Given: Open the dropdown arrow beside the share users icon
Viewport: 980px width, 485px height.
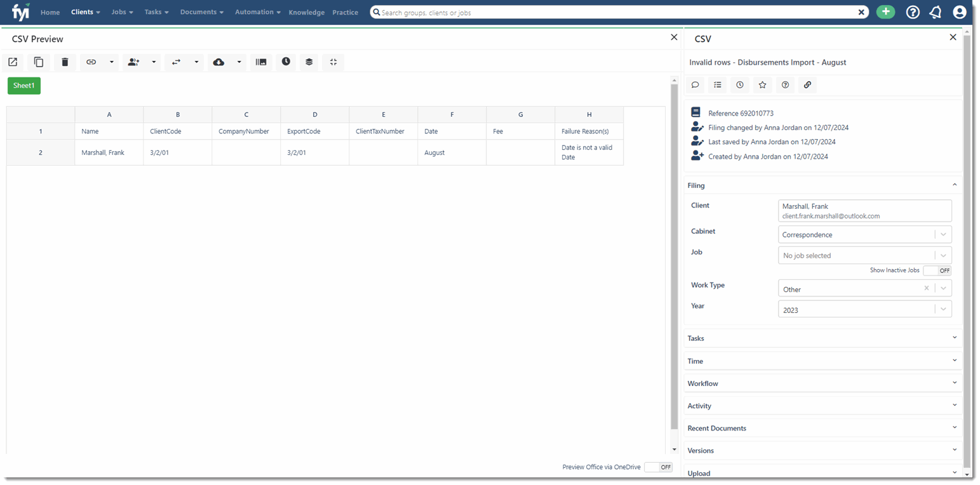Looking at the screenshot, I should (x=154, y=62).
